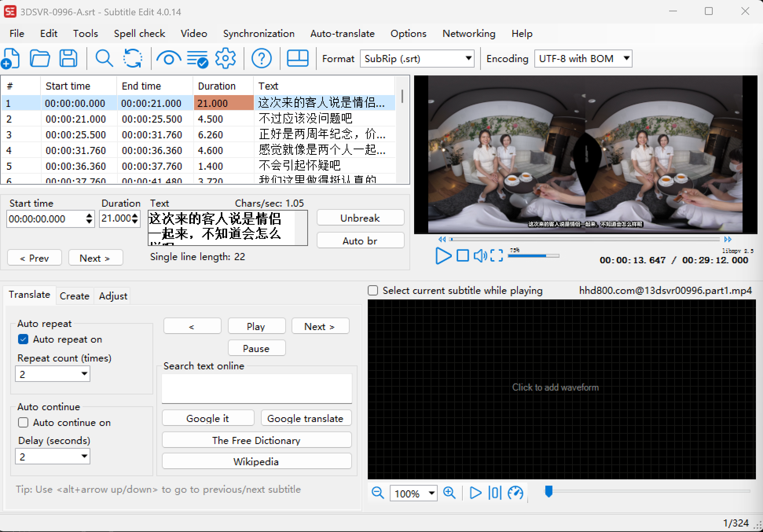
Task: Move the waveform position slider handle
Action: coord(549,491)
